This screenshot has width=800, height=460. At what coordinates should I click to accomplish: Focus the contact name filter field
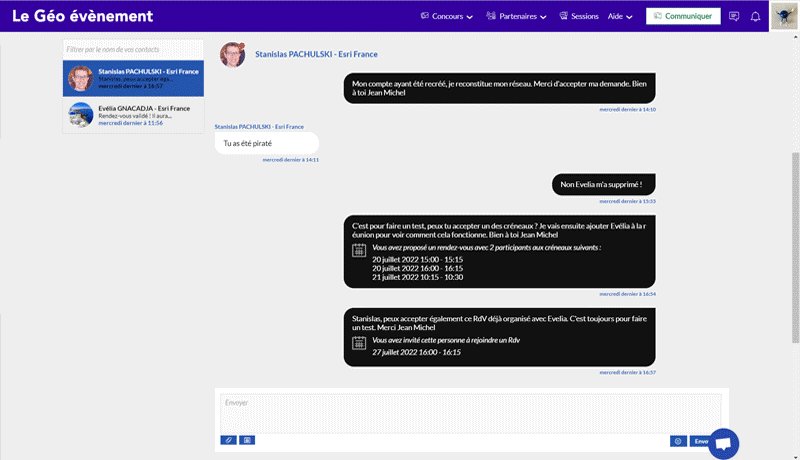(x=133, y=49)
